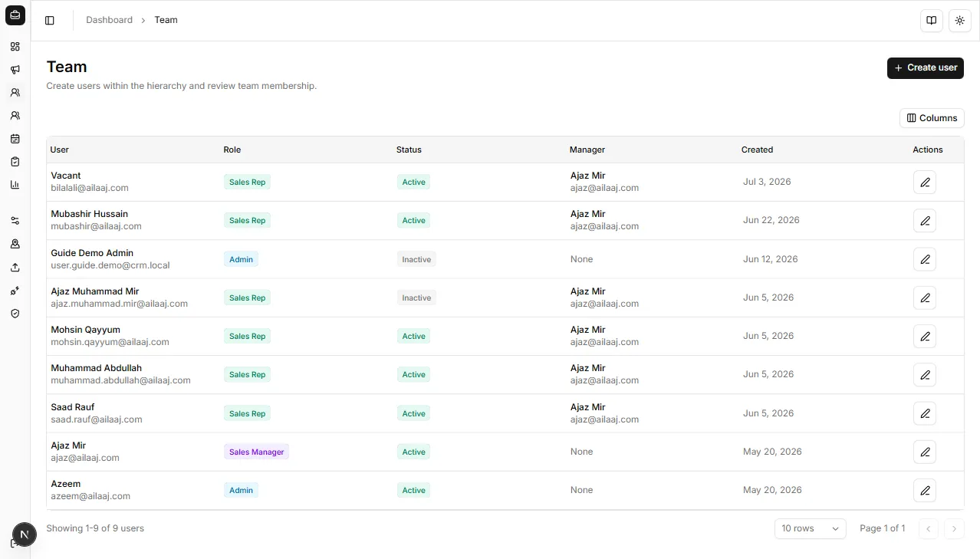Click the email bilalali@ailaaj.com
The image size is (980, 559).
[90, 188]
